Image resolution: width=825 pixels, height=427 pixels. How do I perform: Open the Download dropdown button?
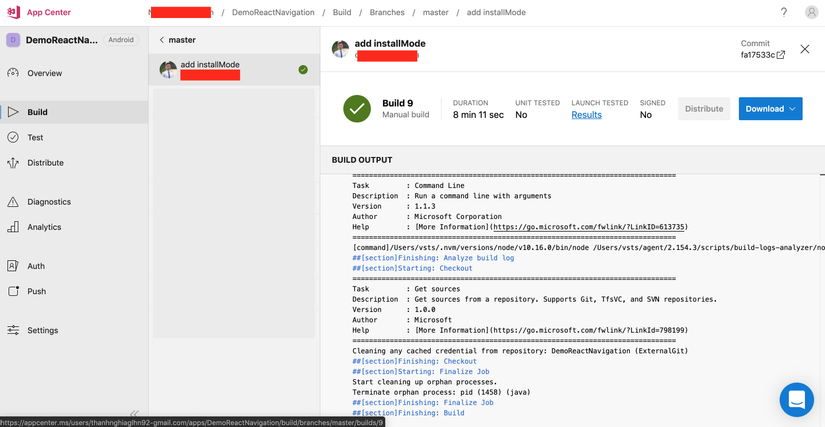770,109
